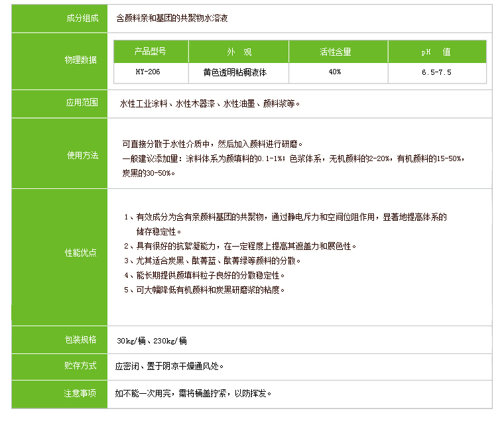Select the 活性含量 column header
Screen dimensions: 504x421
pos(335,52)
